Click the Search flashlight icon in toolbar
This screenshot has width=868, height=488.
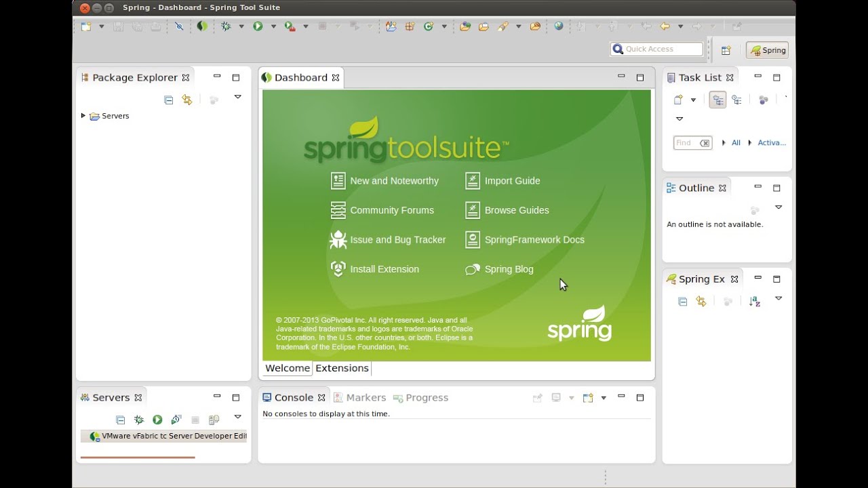click(502, 26)
